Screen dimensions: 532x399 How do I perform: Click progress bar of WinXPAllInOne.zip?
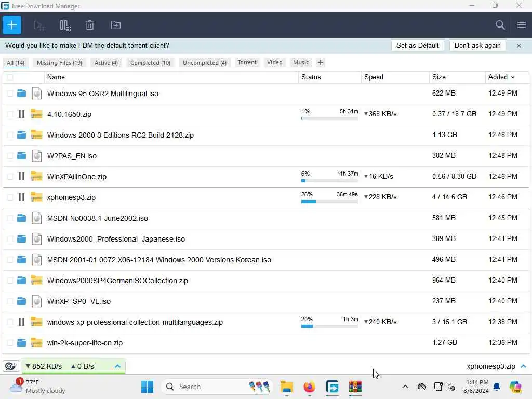(329, 181)
